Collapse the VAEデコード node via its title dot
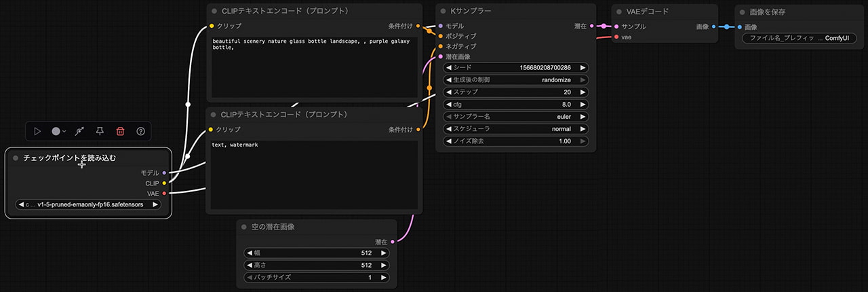 point(618,12)
